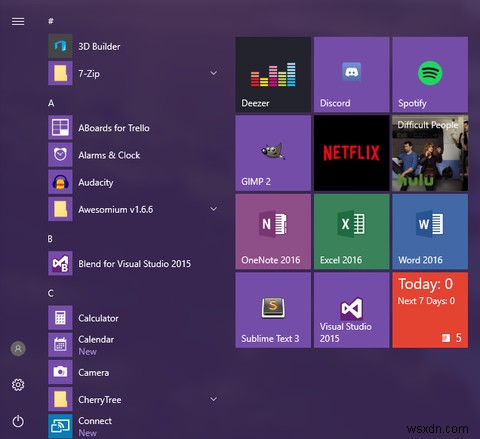Click the "ABoards for Trello" label

pyautogui.click(x=114, y=128)
